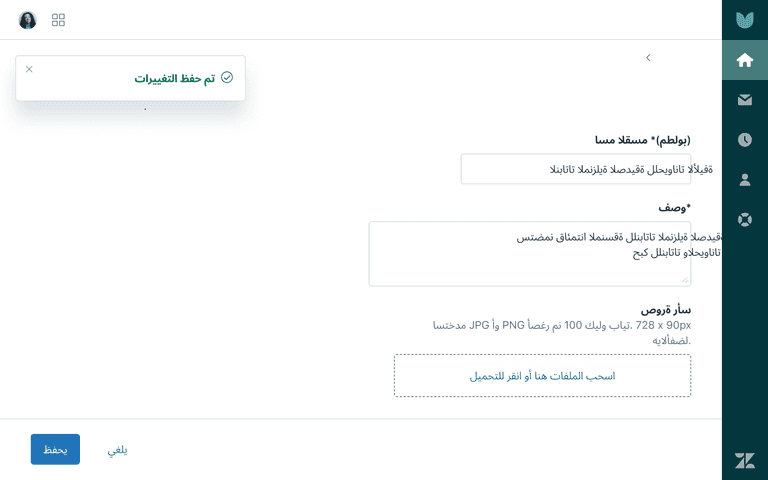This screenshot has width=768, height=480.
Task: Open the grid apps icon in header
Action: [58, 20]
